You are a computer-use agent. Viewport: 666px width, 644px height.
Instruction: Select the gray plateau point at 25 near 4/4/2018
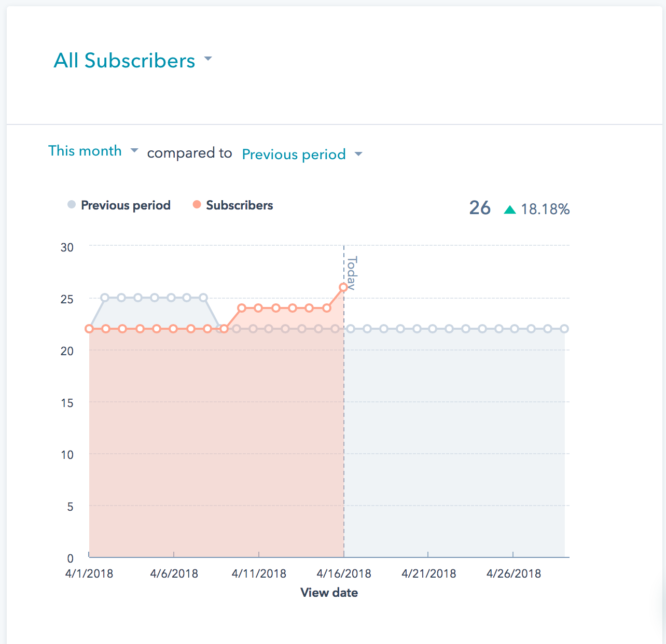pos(137,297)
